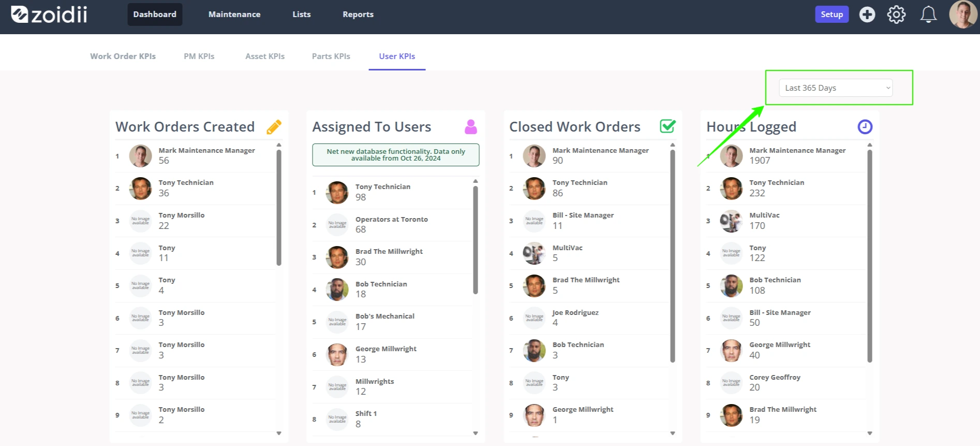Click up arrow of Closed Work Orders scrollbar
The width and height of the screenshot is (980, 446).
coord(673,145)
